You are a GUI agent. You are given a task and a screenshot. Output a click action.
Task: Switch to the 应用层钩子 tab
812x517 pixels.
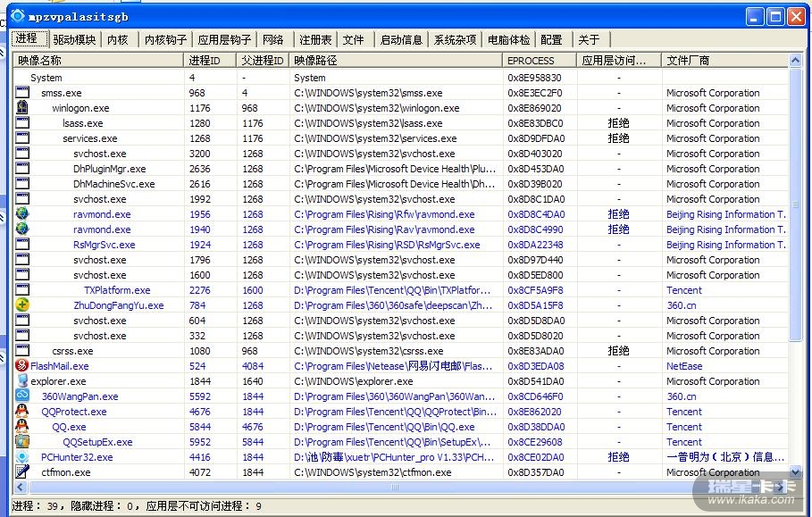(x=224, y=39)
